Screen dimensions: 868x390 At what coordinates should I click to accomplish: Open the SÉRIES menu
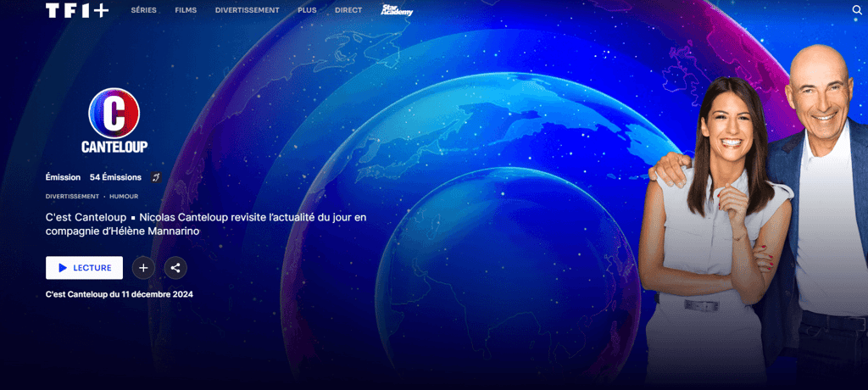pyautogui.click(x=144, y=10)
